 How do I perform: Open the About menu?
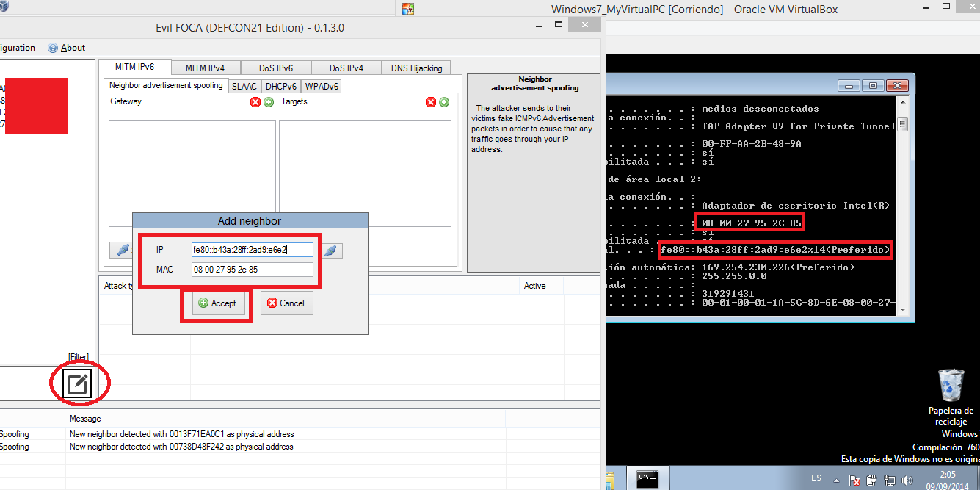click(73, 48)
